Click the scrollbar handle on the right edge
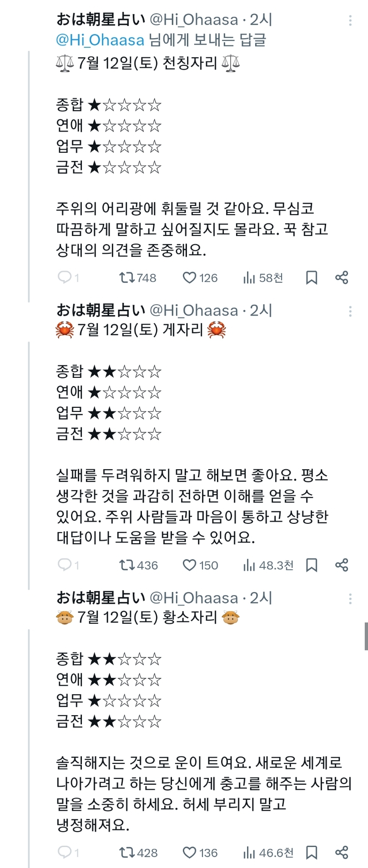The width and height of the screenshot is (368, 868). click(x=366, y=636)
